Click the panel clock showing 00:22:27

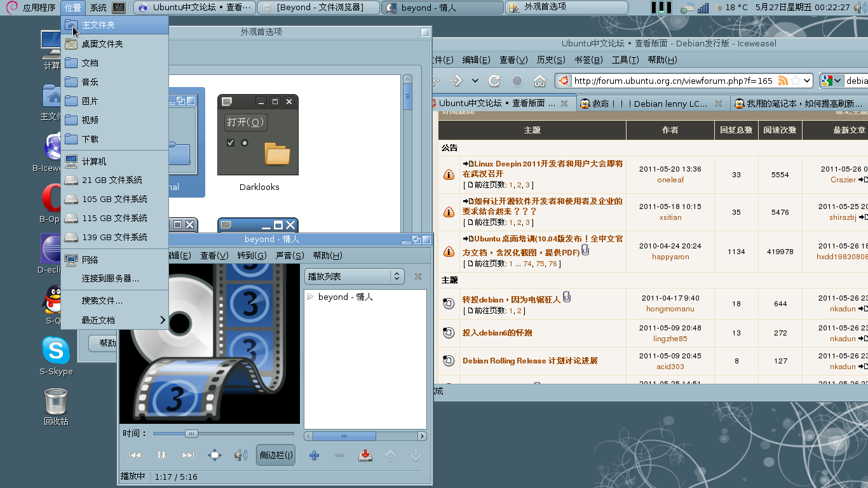point(803,8)
